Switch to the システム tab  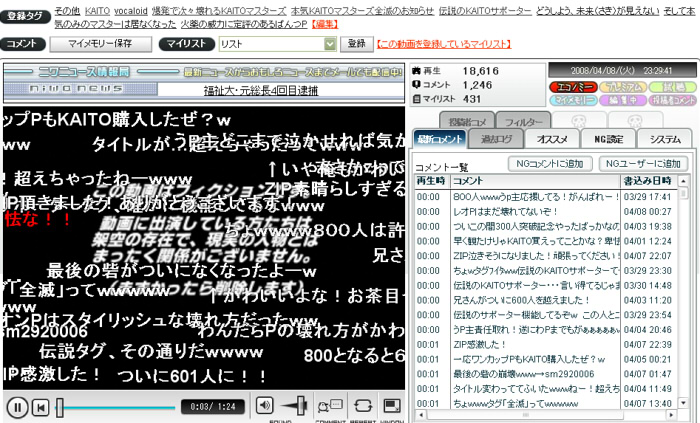pyautogui.click(x=665, y=139)
